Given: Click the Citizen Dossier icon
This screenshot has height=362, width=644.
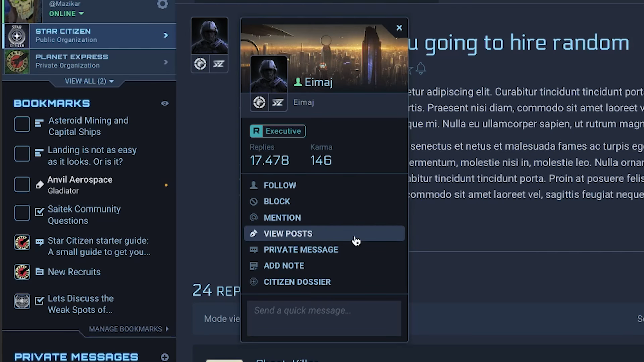Looking at the screenshot, I should (254, 282).
